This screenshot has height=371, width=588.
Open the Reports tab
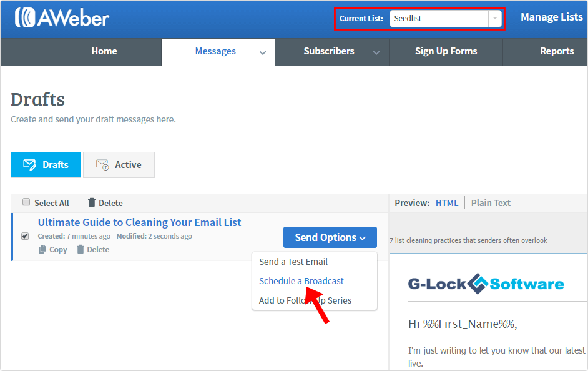tap(557, 51)
